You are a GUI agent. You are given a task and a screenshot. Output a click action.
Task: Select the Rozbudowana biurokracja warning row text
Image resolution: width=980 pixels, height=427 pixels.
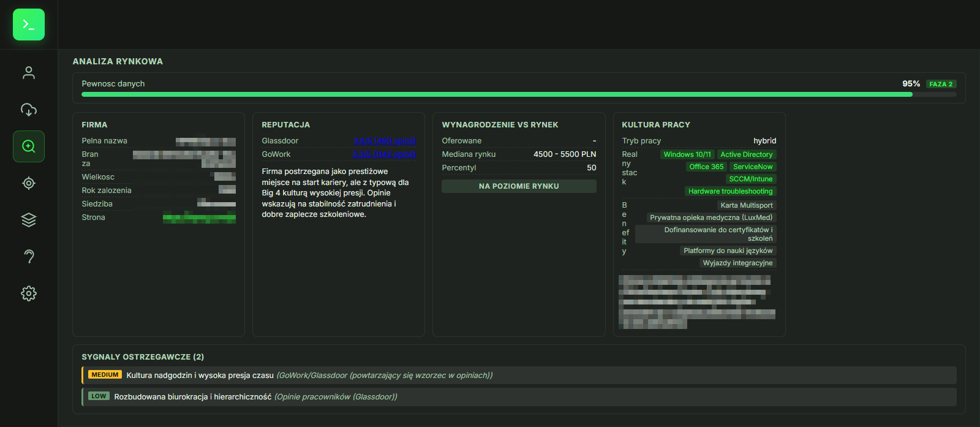pos(193,397)
